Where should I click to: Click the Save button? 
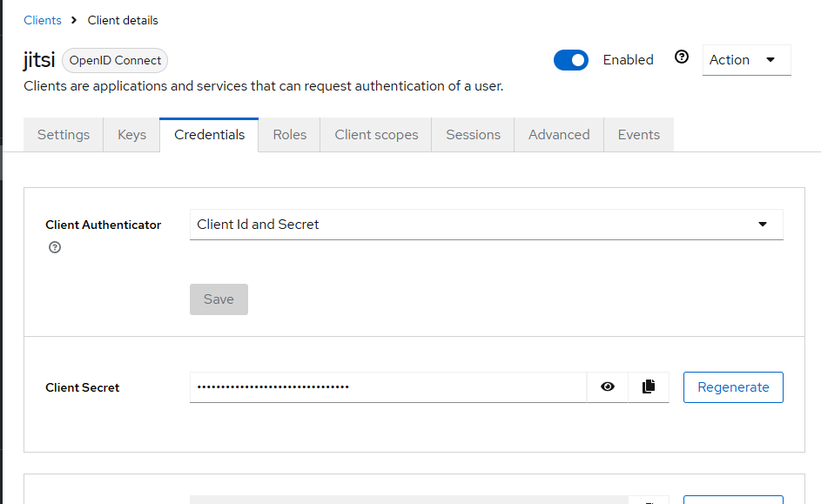point(219,299)
